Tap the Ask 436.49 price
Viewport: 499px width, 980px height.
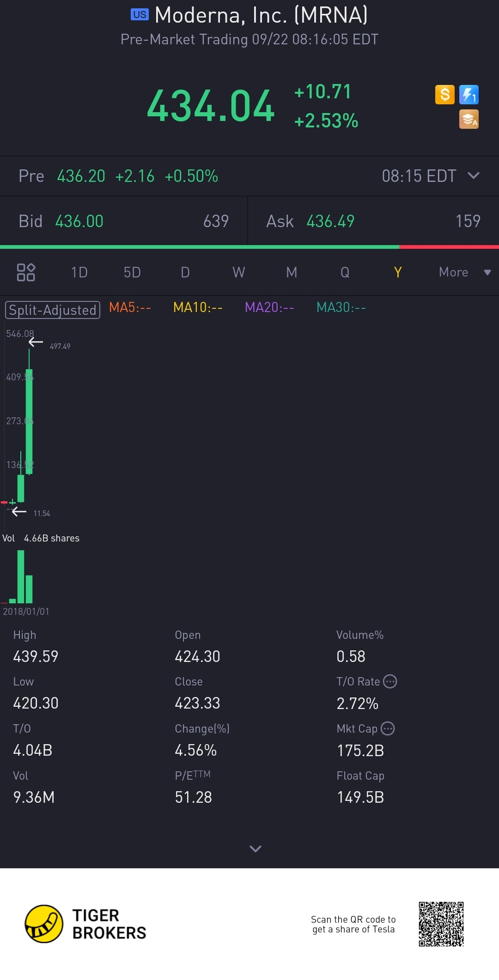click(x=331, y=221)
